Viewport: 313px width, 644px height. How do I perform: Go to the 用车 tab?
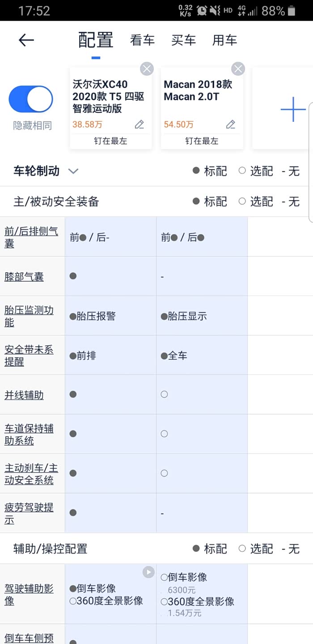tap(224, 40)
